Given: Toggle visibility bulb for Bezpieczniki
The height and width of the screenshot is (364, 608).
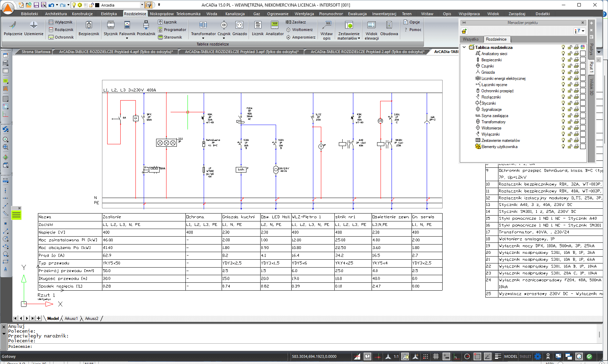Looking at the screenshot, I should point(563,60).
